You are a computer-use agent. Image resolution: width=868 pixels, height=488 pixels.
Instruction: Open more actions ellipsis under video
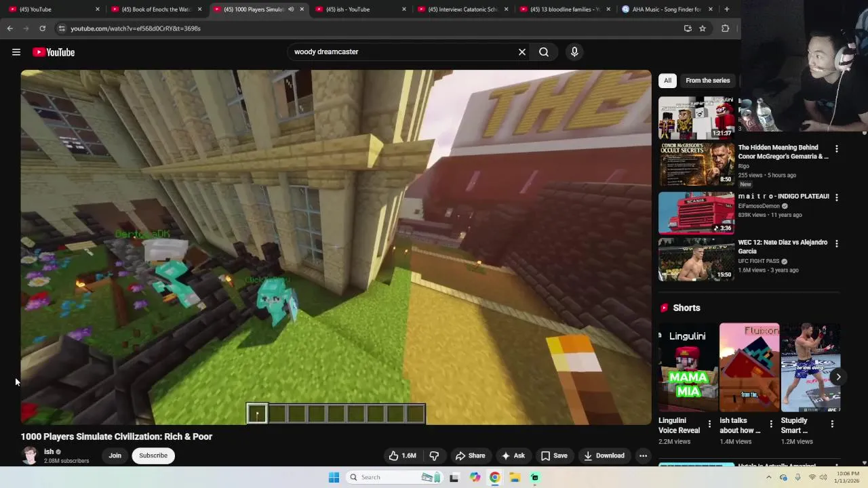coord(643,455)
